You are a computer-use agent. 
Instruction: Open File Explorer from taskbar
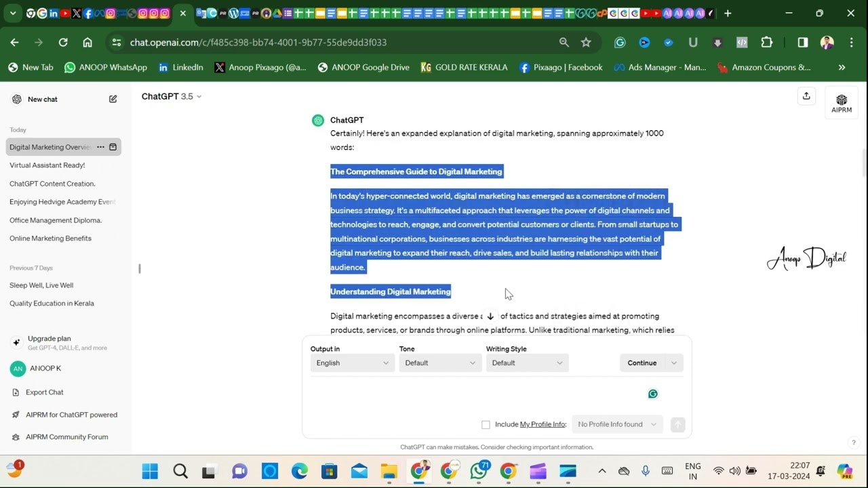(389, 471)
